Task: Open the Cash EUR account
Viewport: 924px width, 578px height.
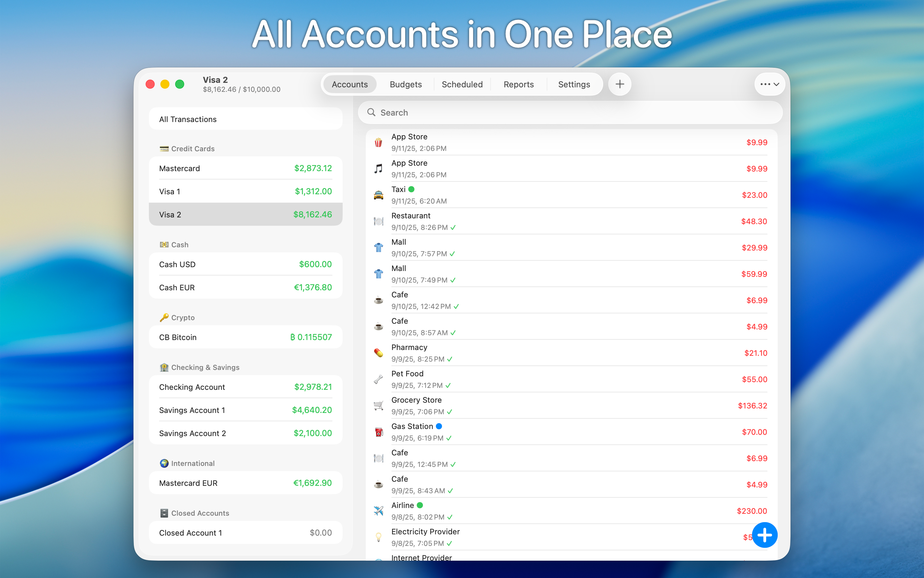Action: pyautogui.click(x=245, y=287)
